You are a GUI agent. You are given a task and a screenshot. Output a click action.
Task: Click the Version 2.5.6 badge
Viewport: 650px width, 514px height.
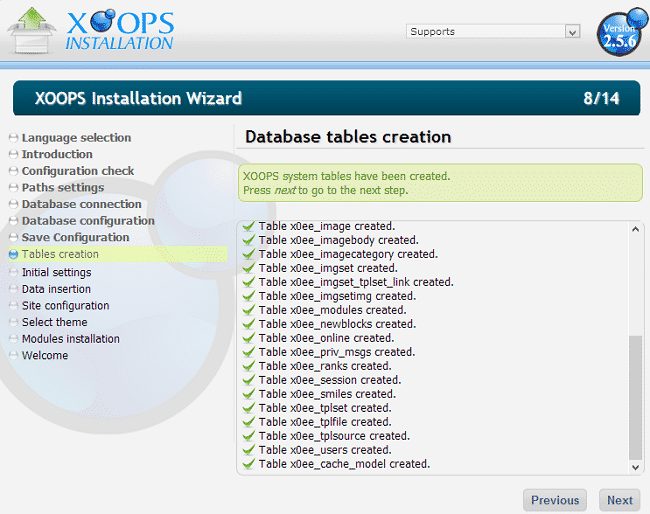(619, 39)
